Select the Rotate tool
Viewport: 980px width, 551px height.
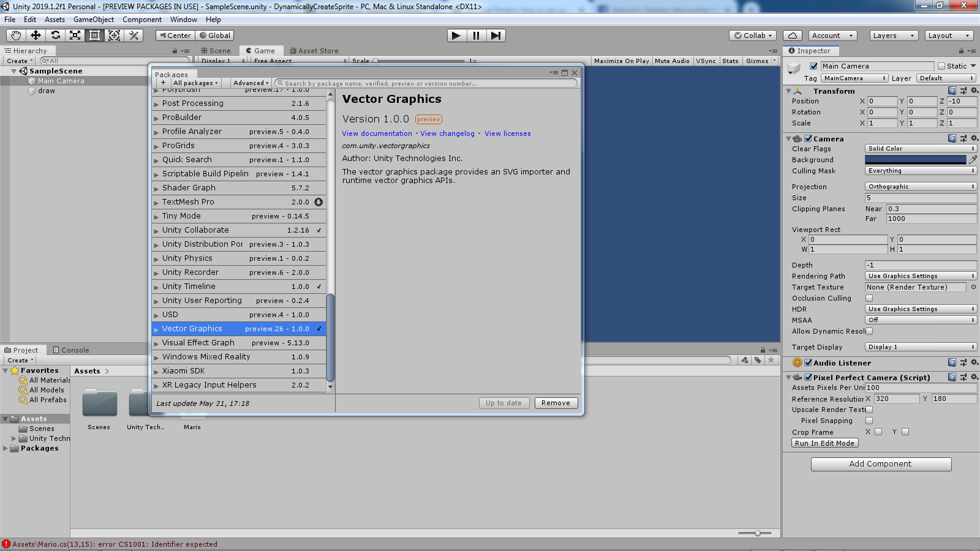[56, 35]
